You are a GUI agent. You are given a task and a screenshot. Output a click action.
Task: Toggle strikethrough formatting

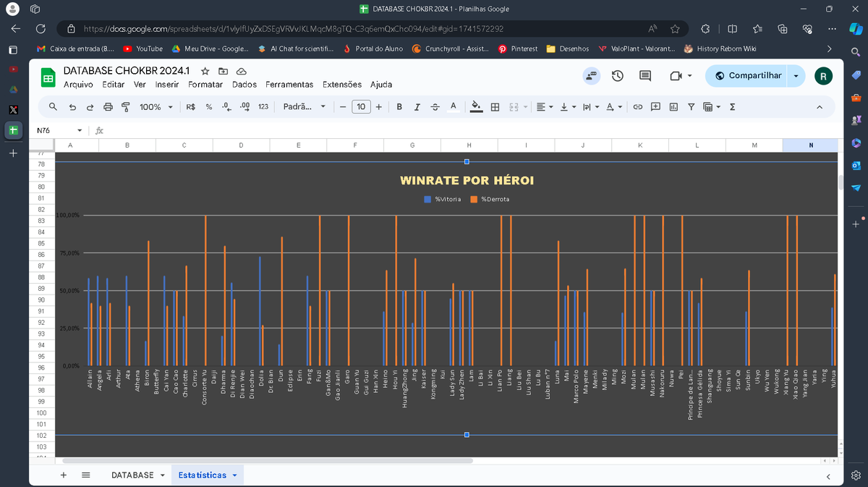435,106
